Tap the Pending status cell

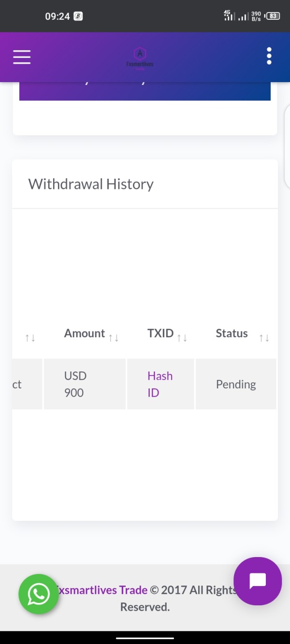(x=236, y=384)
